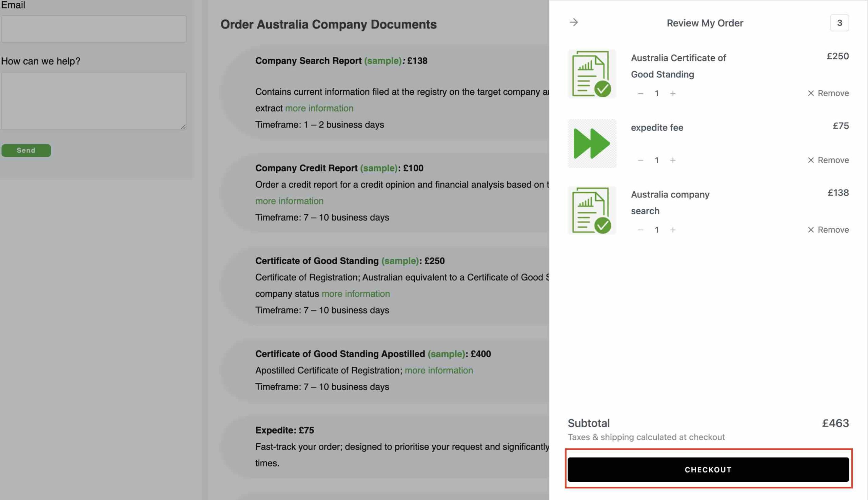
Task: Click Order Australia Company Documents heading
Action: coord(329,24)
